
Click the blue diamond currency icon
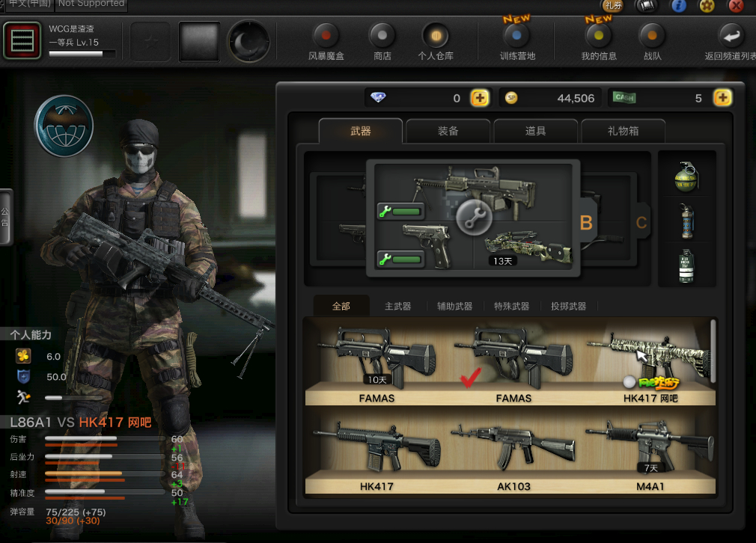[x=378, y=97]
